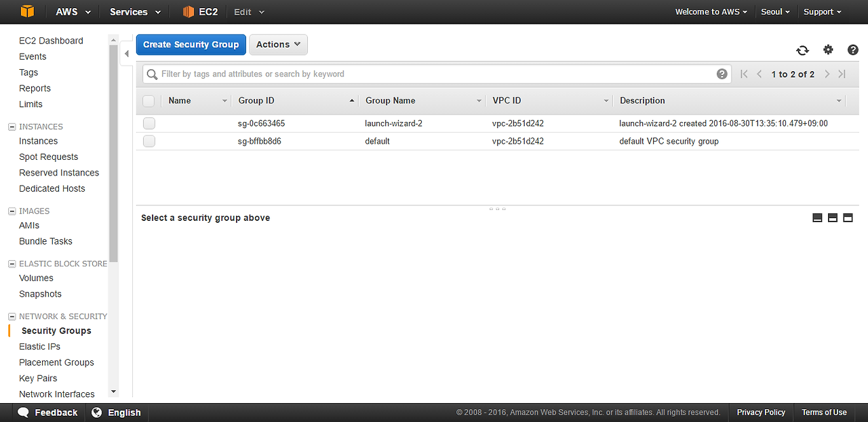Viewport: 868px width, 422px height.
Task: Click the search filter help icon
Action: click(x=722, y=74)
